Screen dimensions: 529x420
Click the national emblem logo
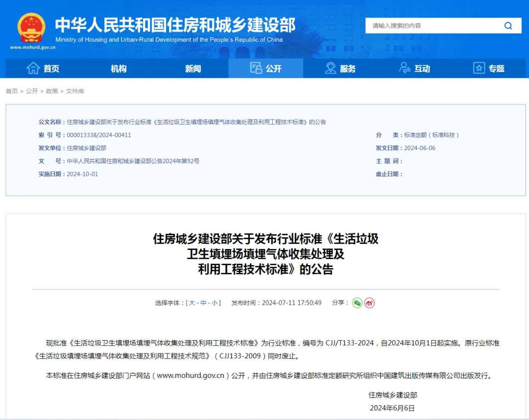(31, 27)
